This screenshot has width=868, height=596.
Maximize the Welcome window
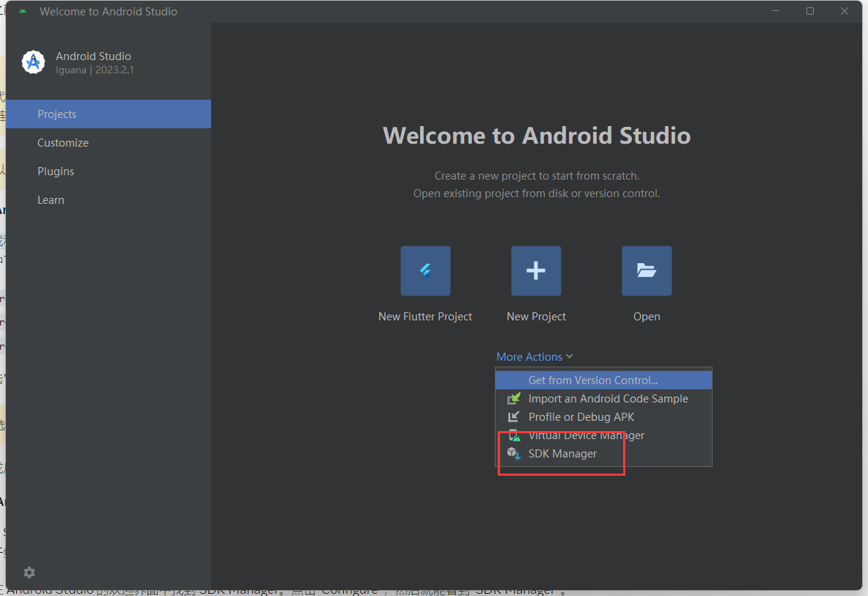tap(810, 11)
